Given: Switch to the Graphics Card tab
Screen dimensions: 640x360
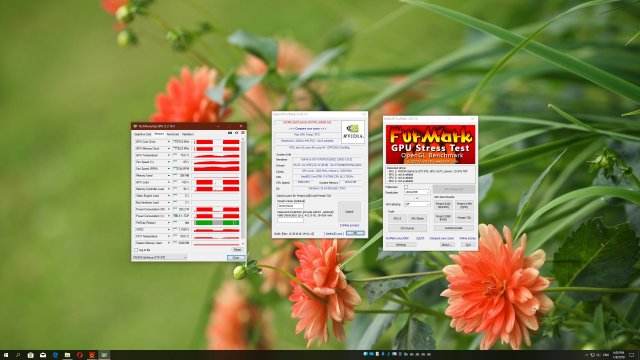Looking at the screenshot, I should pos(142,134).
